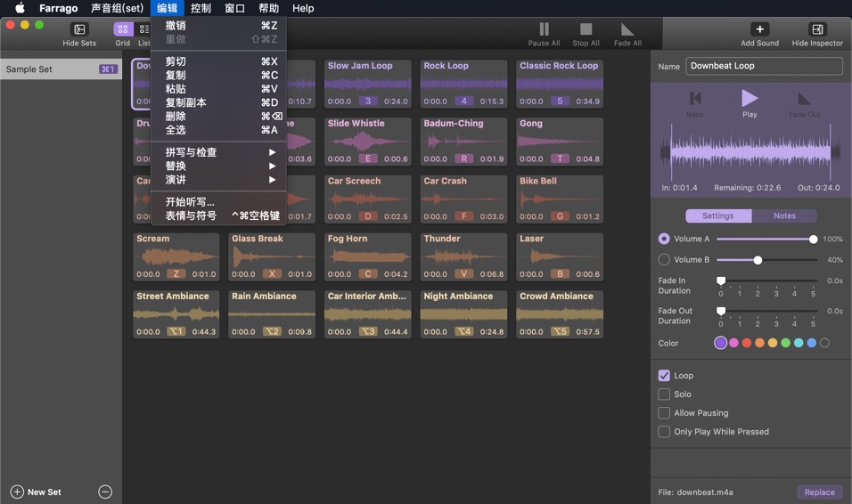Select the Crowd Ambiance tile

pyautogui.click(x=560, y=314)
